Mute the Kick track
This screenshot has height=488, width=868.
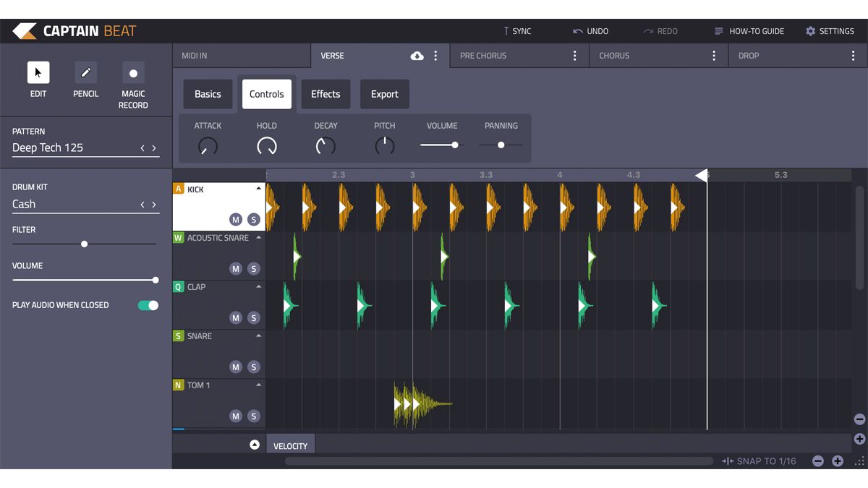(x=236, y=220)
